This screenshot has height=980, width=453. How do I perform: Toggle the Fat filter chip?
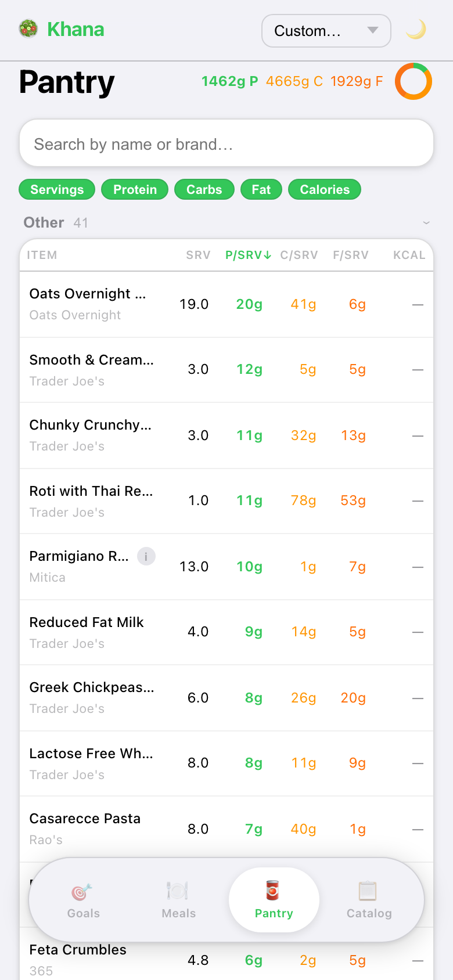pyautogui.click(x=261, y=190)
